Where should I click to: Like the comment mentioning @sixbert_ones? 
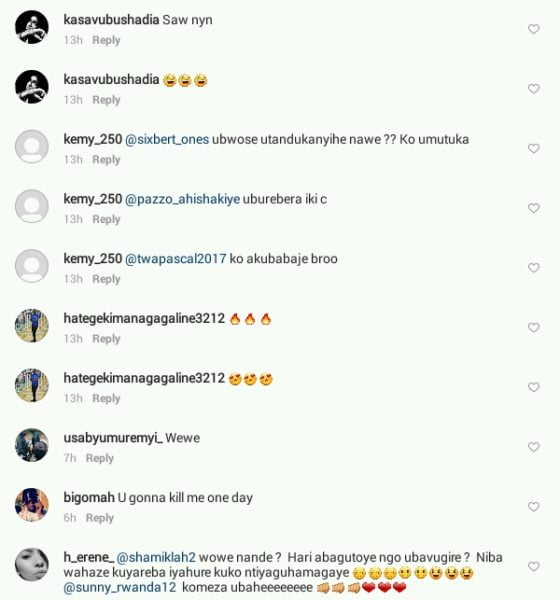(x=534, y=148)
